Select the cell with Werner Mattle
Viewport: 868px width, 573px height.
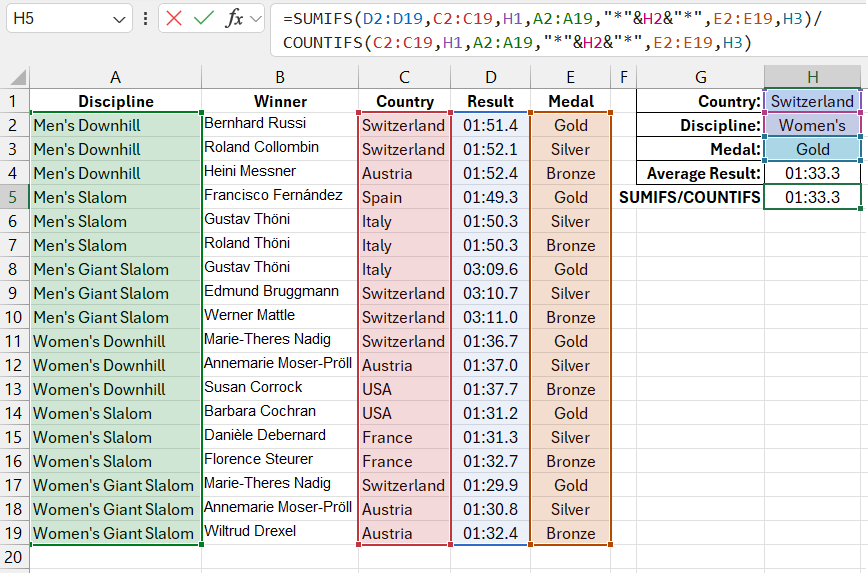[280, 317]
